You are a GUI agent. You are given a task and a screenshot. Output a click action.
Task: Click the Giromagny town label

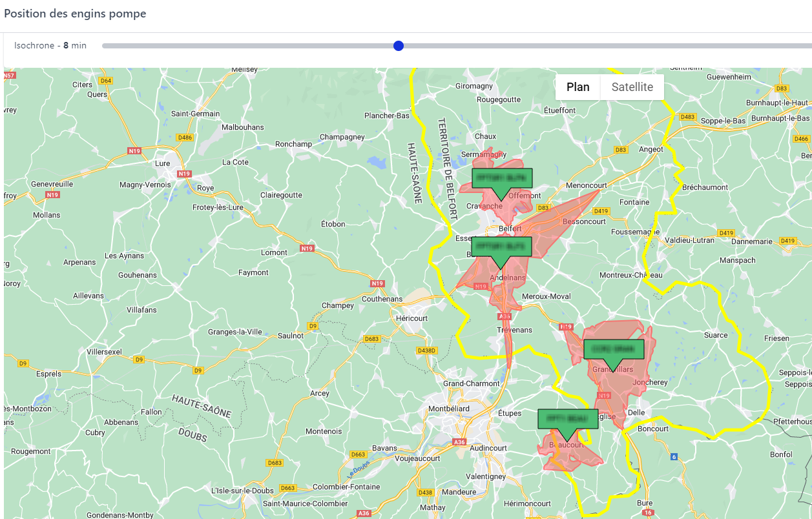pyautogui.click(x=474, y=86)
